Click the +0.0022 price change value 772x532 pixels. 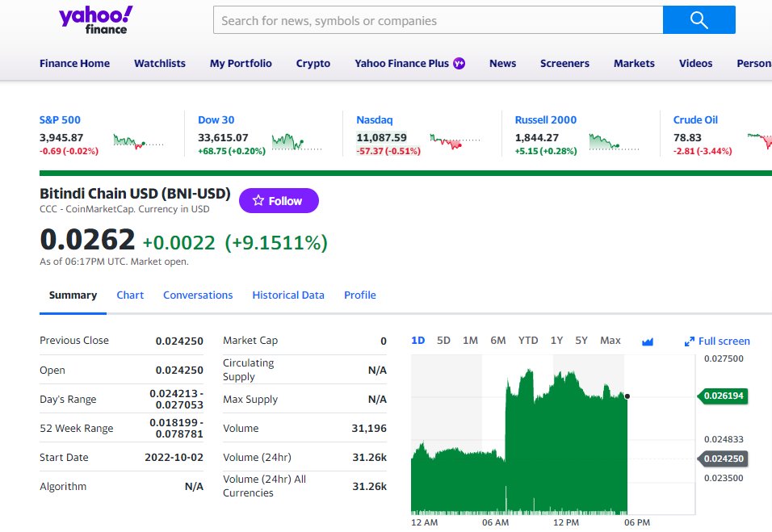point(178,243)
